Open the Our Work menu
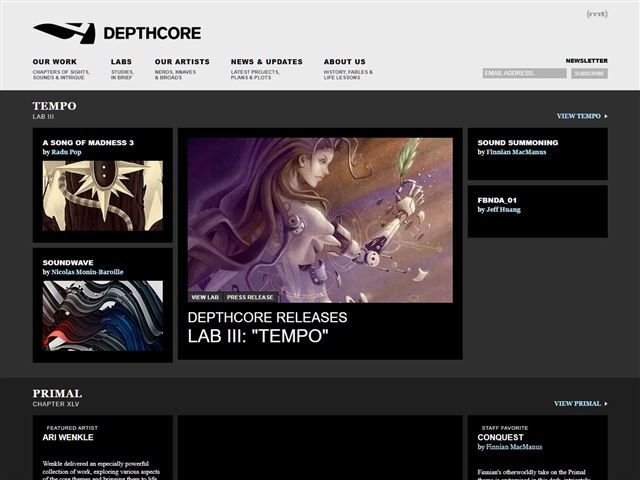The width and height of the screenshot is (640, 480). coord(55,62)
